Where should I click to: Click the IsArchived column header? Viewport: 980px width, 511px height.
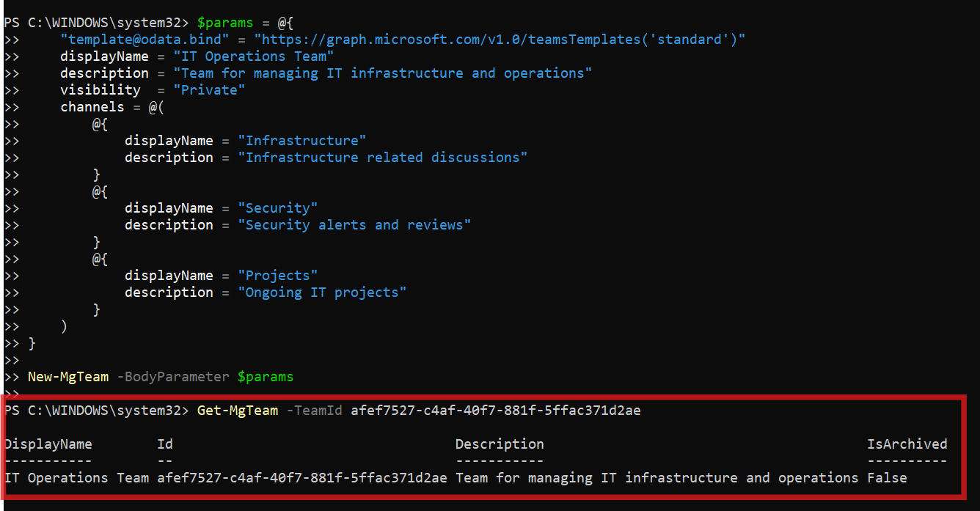pos(907,444)
